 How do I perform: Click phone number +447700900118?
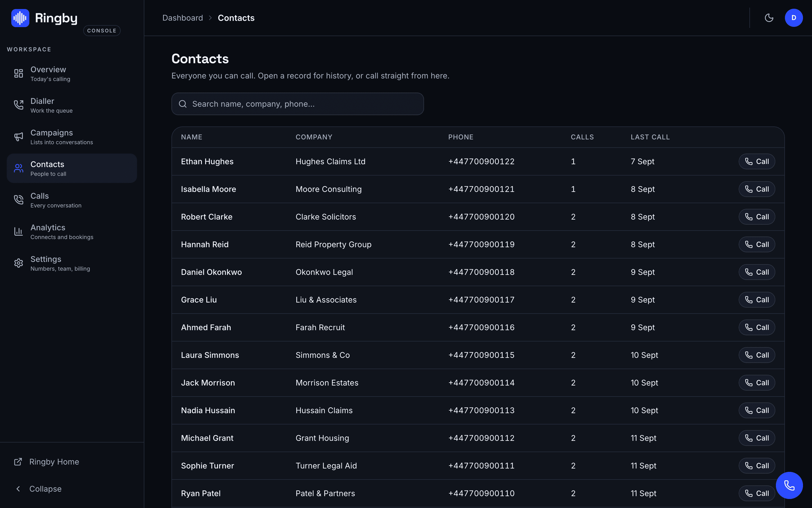pos(481,272)
